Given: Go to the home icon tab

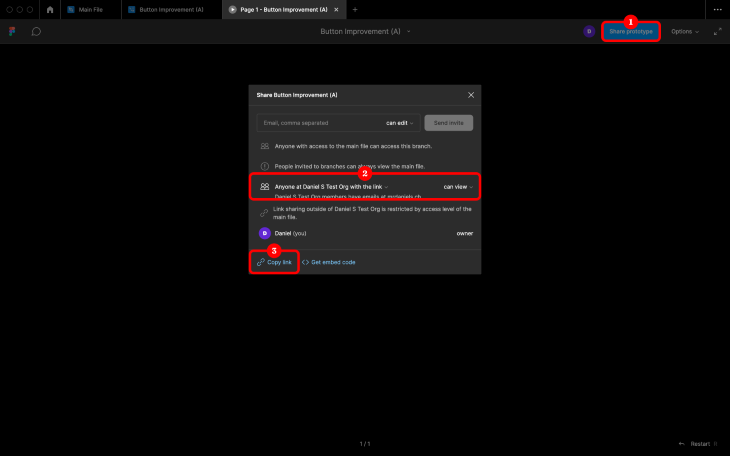Looking at the screenshot, I should 50,9.
